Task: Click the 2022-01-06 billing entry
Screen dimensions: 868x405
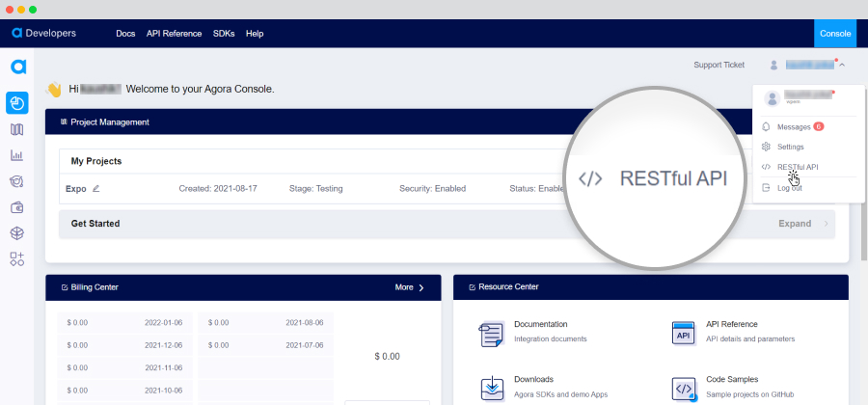Action: coord(124,323)
